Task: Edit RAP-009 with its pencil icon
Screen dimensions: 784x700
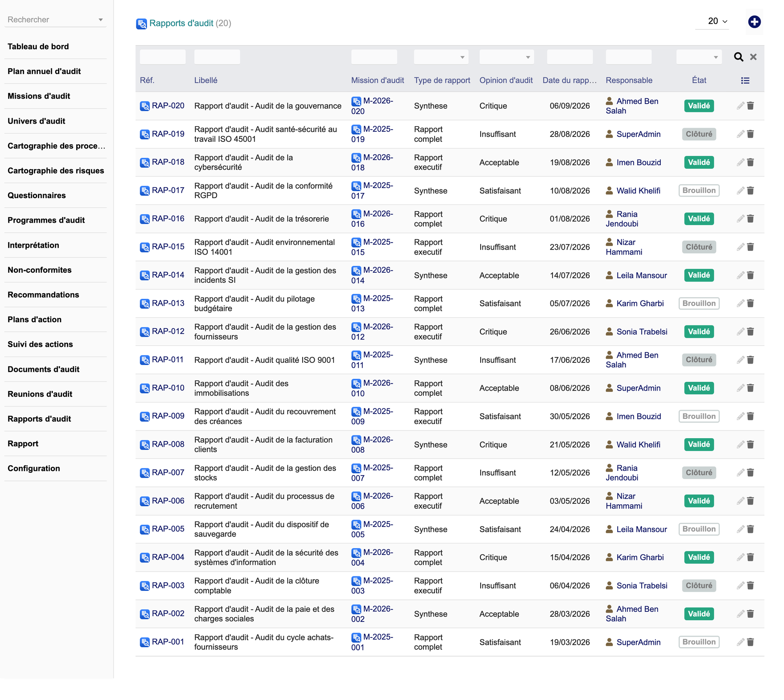Action: click(740, 416)
